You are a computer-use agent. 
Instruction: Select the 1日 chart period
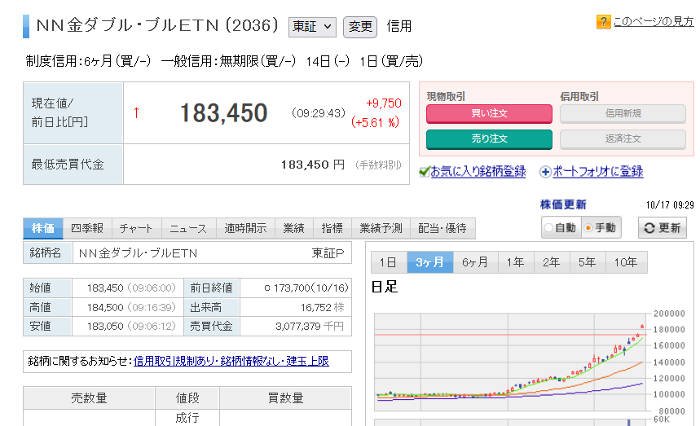pyautogui.click(x=388, y=263)
